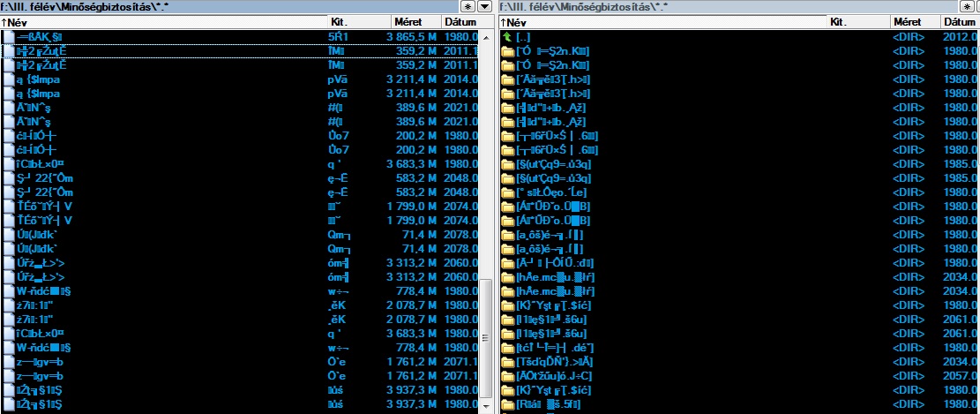Sort left panel by Név column
This screenshot has height=414, width=980.
[164, 22]
